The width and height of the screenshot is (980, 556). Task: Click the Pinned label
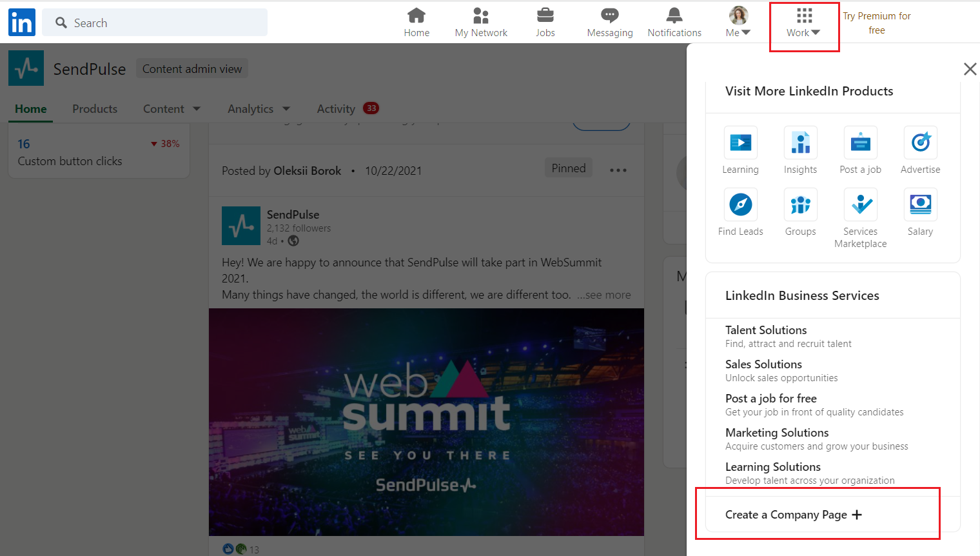[x=569, y=168]
